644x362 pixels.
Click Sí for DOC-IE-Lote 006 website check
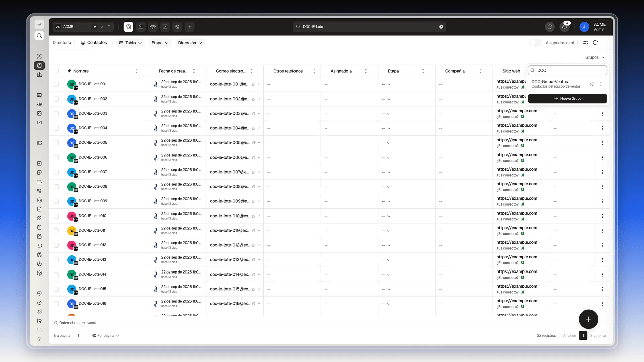coord(522,161)
